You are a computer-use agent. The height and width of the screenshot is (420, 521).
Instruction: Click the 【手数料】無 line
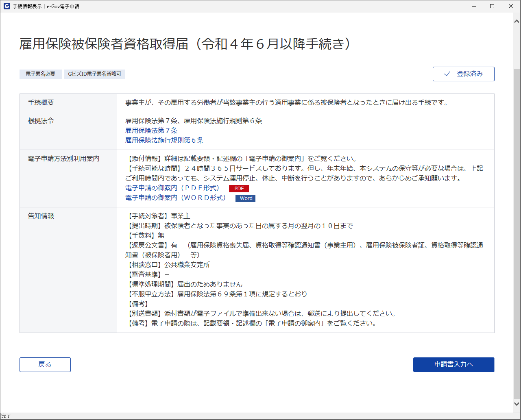point(145,236)
